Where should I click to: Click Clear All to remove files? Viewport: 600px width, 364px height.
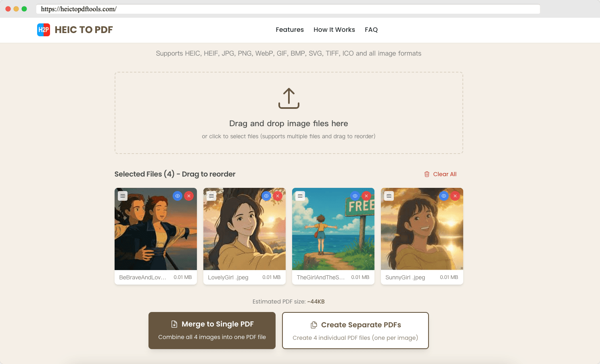[440, 174]
